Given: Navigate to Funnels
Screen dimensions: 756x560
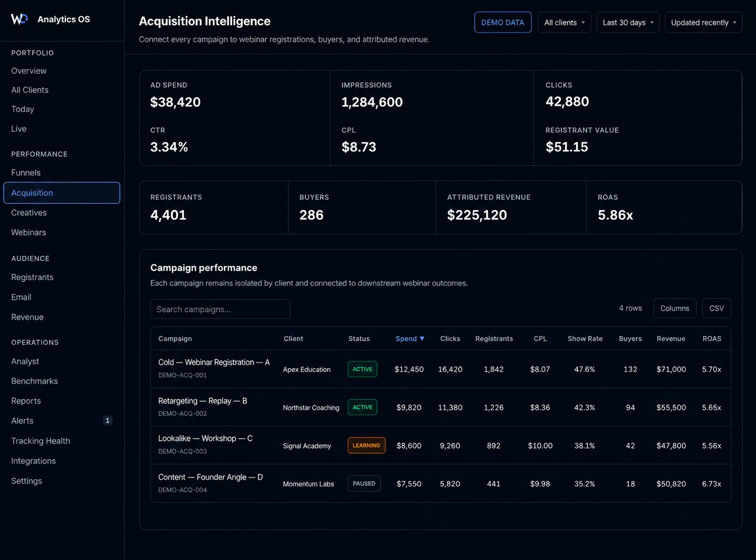Looking at the screenshot, I should point(26,173).
